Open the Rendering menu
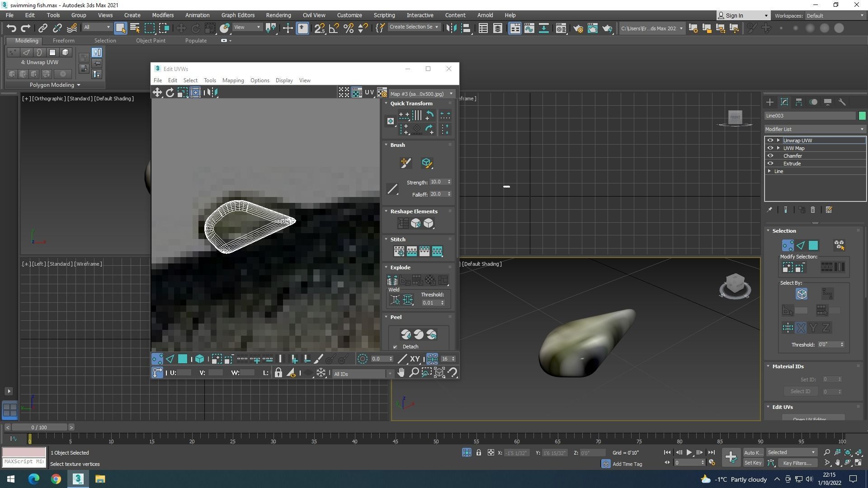868x488 pixels. point(278,15)
